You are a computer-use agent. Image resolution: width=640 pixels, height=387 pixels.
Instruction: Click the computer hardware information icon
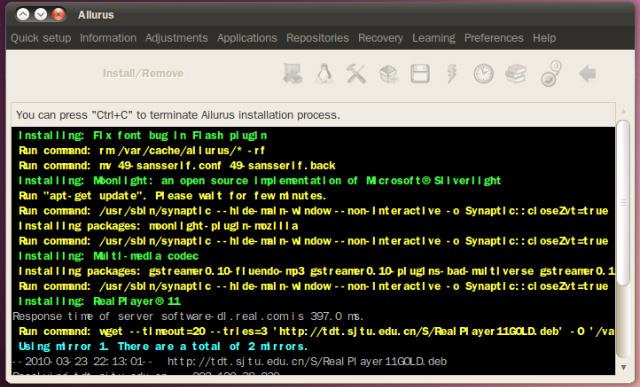293,74
